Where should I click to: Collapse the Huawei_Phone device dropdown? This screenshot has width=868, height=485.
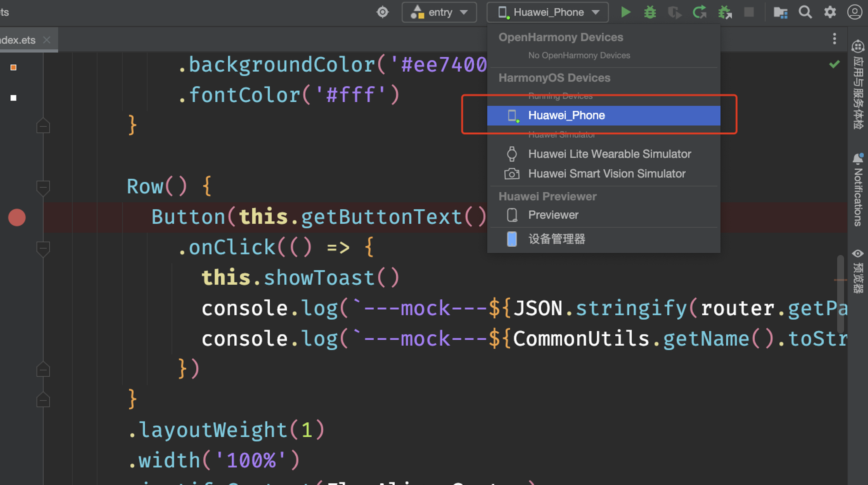(x=548, y=12)
